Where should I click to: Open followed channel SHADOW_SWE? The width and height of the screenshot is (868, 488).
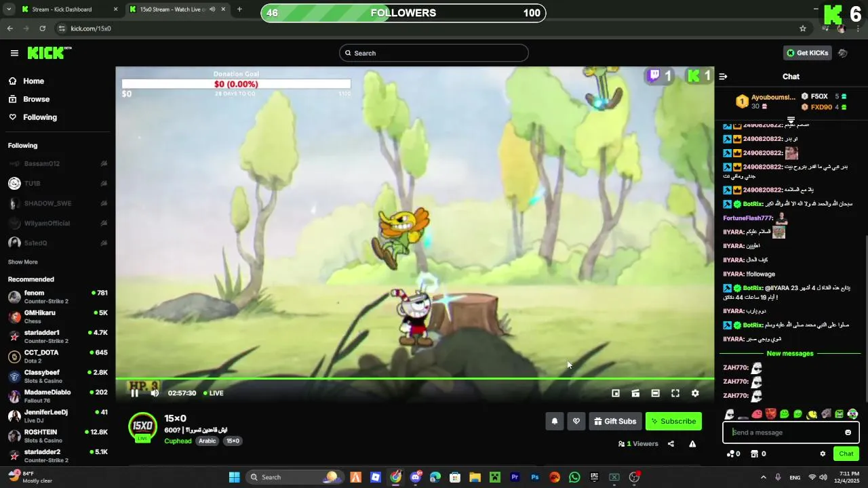click(58, 203)
